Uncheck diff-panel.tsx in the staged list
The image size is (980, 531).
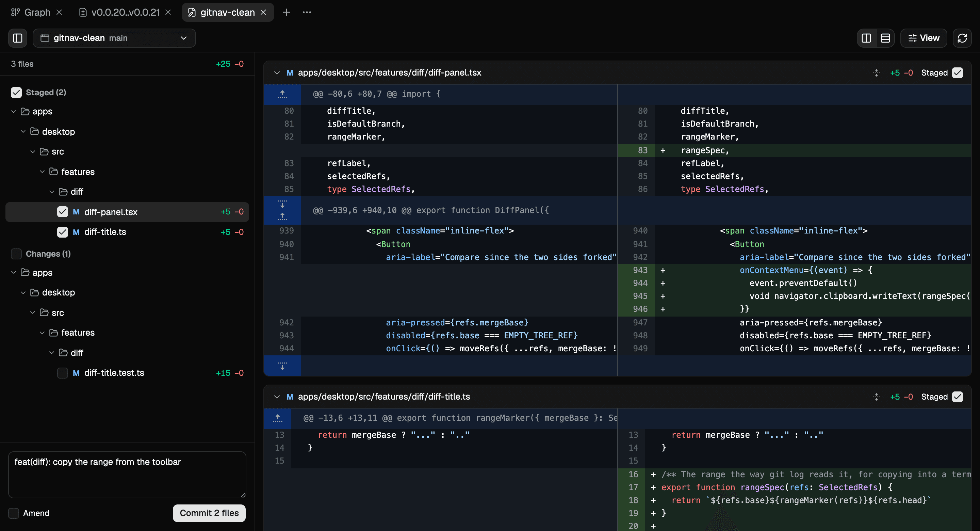[x=62, y=212]
